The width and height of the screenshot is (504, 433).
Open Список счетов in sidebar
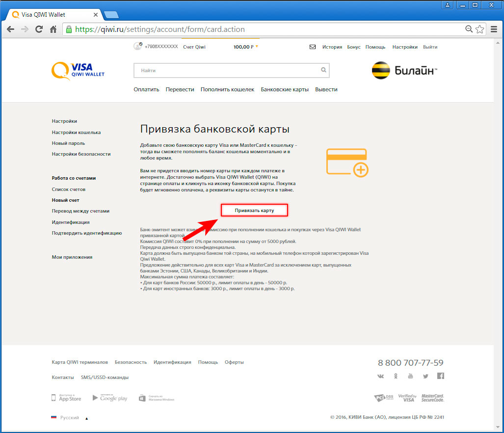click(x=69, y=189)
